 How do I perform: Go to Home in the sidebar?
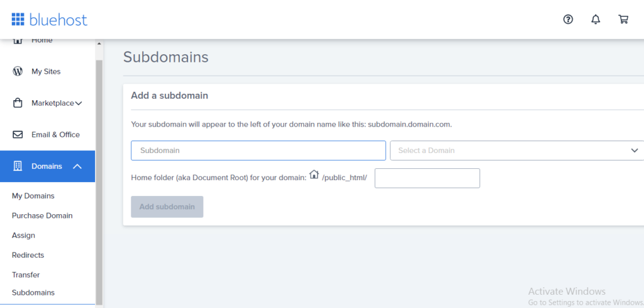tap(42, 40)
